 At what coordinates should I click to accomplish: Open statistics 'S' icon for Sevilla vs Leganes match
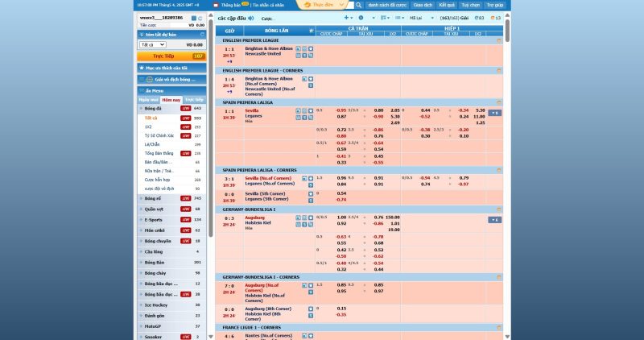click(304, 118)
